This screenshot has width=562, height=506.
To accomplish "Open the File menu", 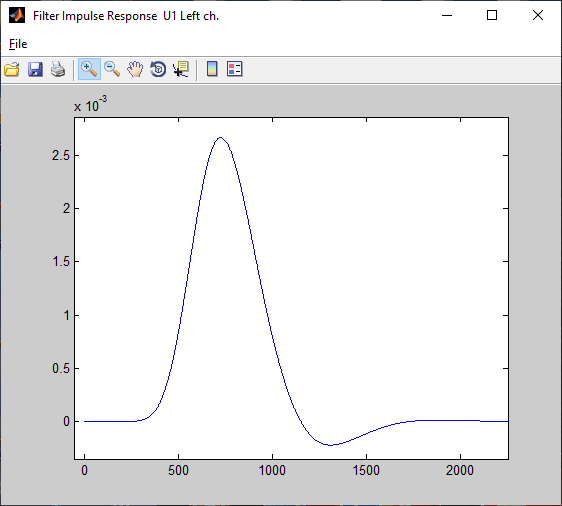I will tap(18, 44).
